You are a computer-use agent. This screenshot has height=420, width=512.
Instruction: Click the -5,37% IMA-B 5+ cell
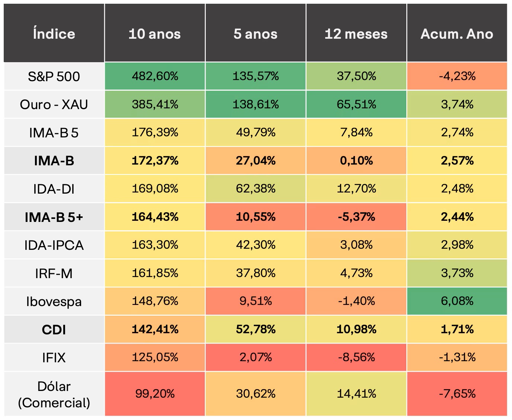click(x=356, y=217)
